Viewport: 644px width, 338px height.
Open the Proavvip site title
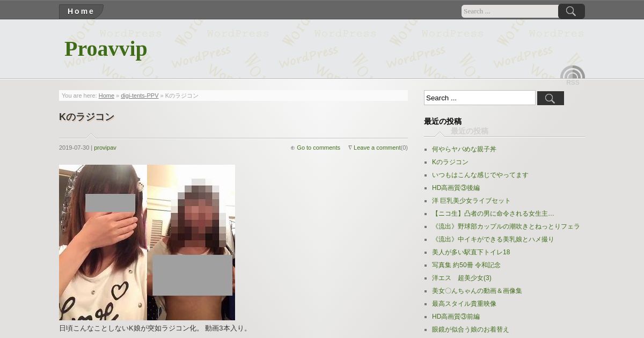[106, 49]
